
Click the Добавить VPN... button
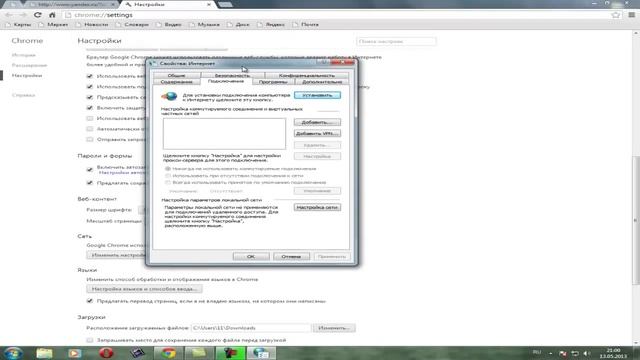(x=317, y=133)
